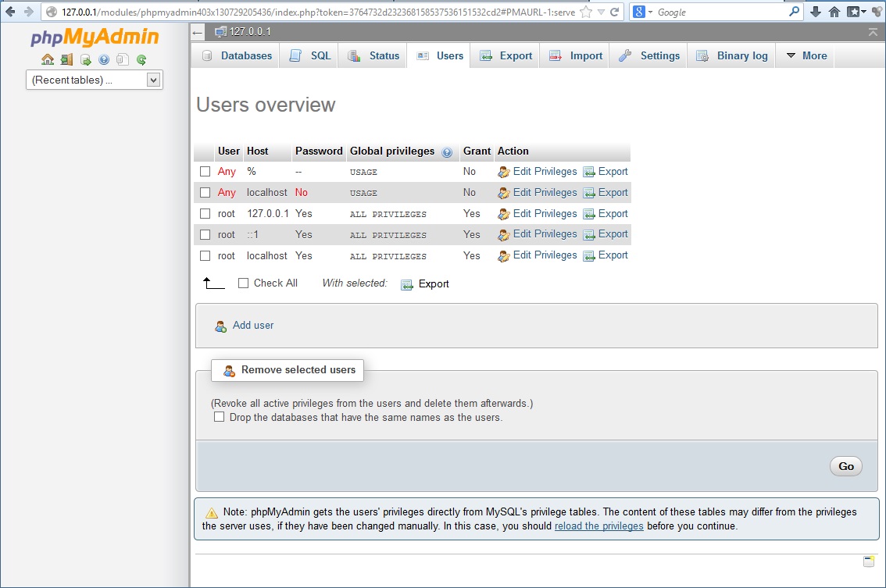Viewport: 886px width, 588px height.
Task: Click the reload the privileges link
Action: click(599, 526)
